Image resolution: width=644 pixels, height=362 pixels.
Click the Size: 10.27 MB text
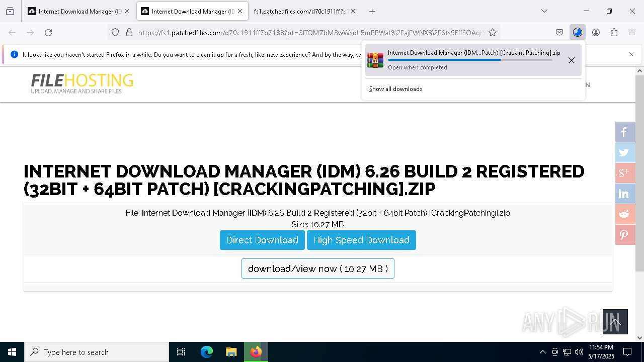318,224
